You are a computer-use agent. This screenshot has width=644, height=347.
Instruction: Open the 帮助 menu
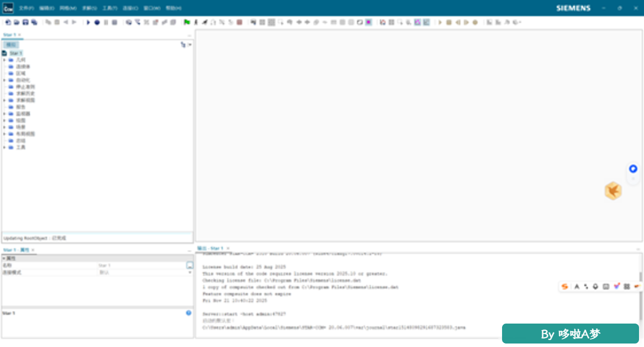point(173,8)
